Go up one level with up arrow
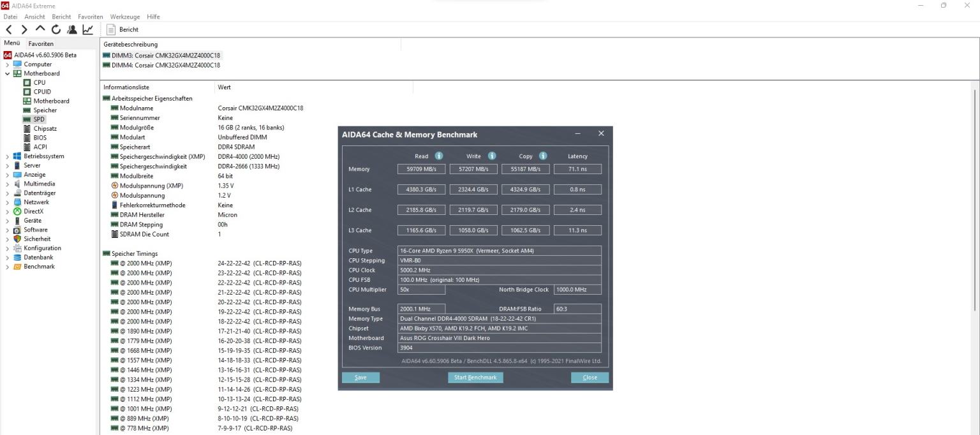 pyautogui.click(x=40, y=29)
